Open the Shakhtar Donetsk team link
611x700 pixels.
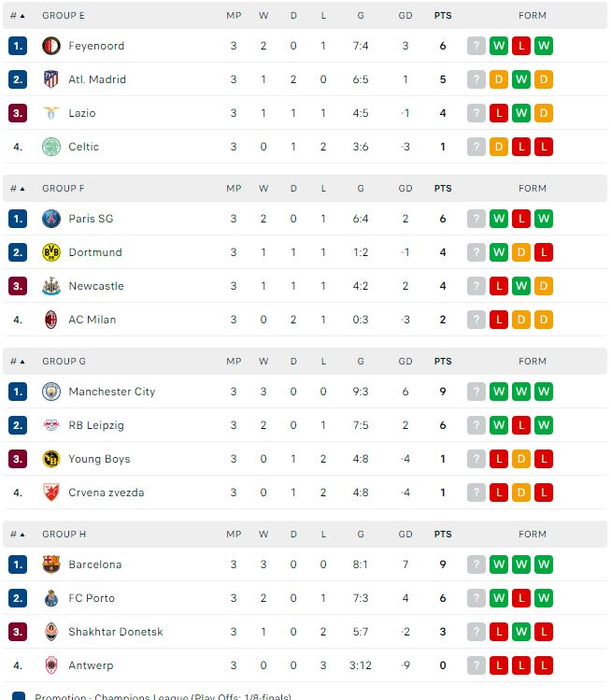(115, 632)
